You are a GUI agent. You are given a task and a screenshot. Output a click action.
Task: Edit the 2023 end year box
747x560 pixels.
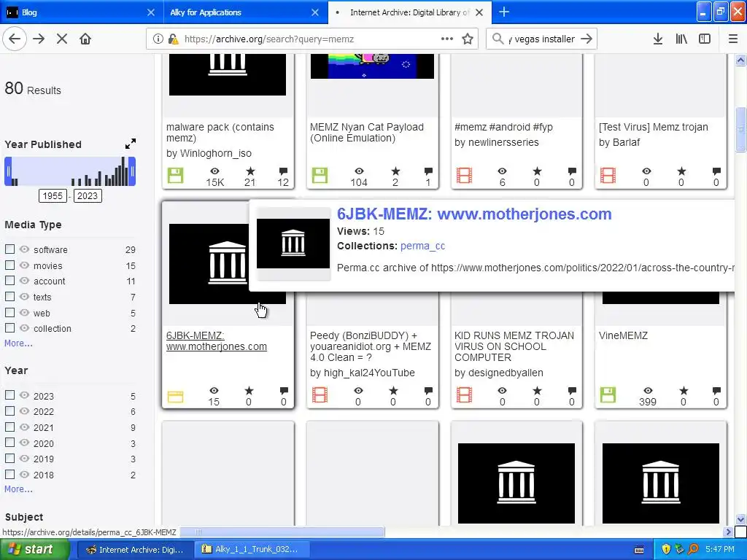point(88,195)
